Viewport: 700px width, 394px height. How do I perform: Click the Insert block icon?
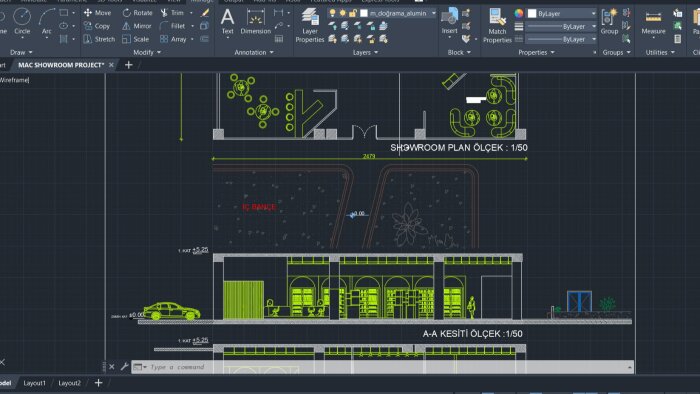pyautogui.click(x=450, y=21)
